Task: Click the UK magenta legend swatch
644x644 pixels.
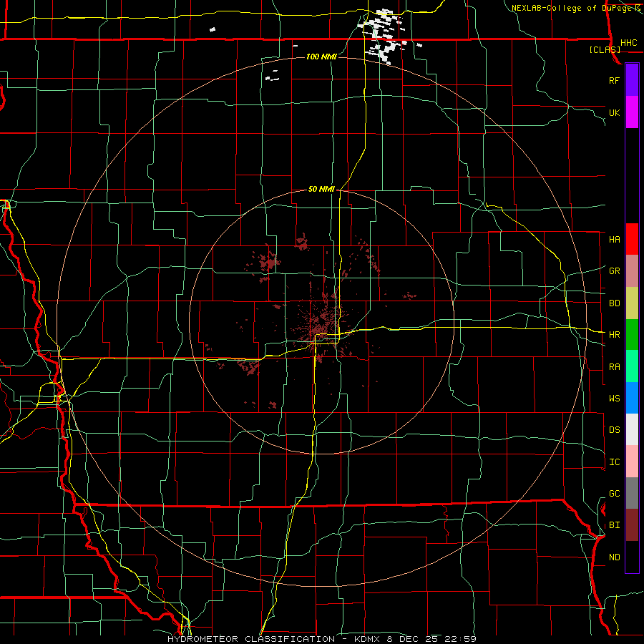Action: 632,112
